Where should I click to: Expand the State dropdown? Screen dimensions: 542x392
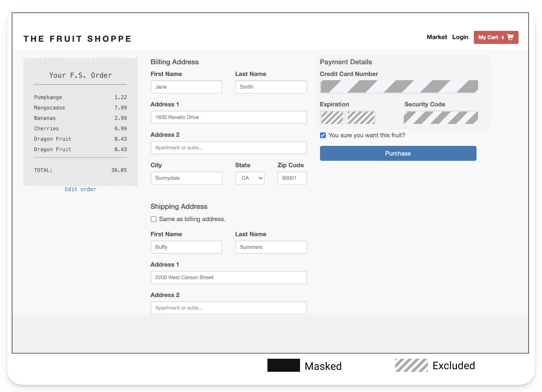250,178
